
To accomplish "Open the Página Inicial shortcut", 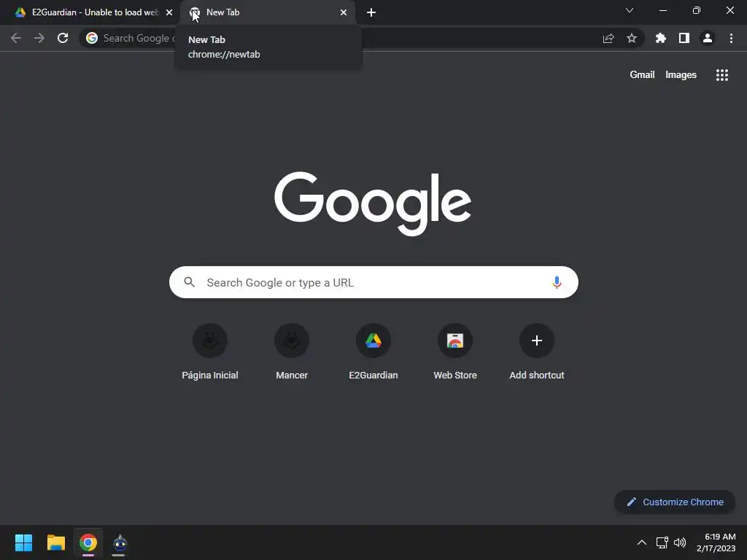I will click(210, 351).
